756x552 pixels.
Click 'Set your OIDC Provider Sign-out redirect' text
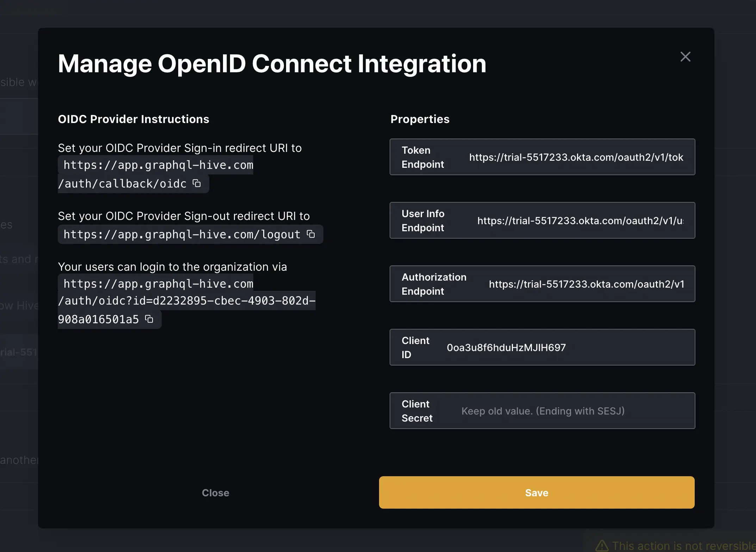pyautogui.click(x=184, y=216)
